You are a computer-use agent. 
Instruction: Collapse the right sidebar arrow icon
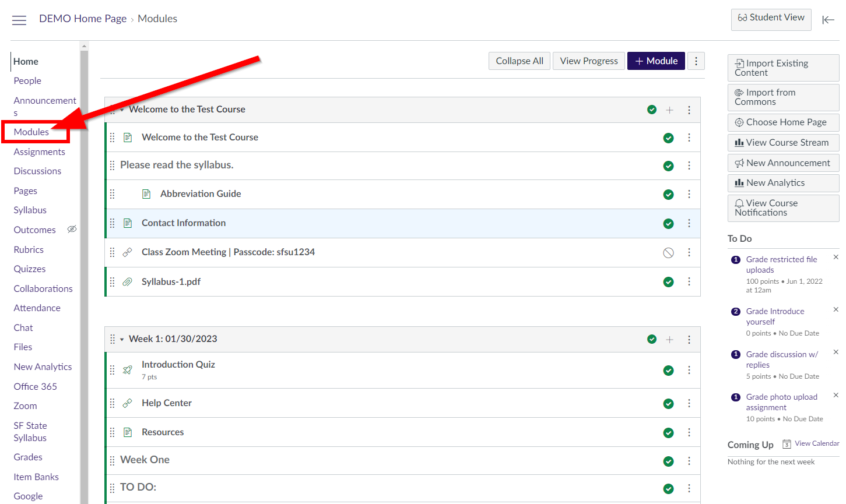tap(828, 20)
